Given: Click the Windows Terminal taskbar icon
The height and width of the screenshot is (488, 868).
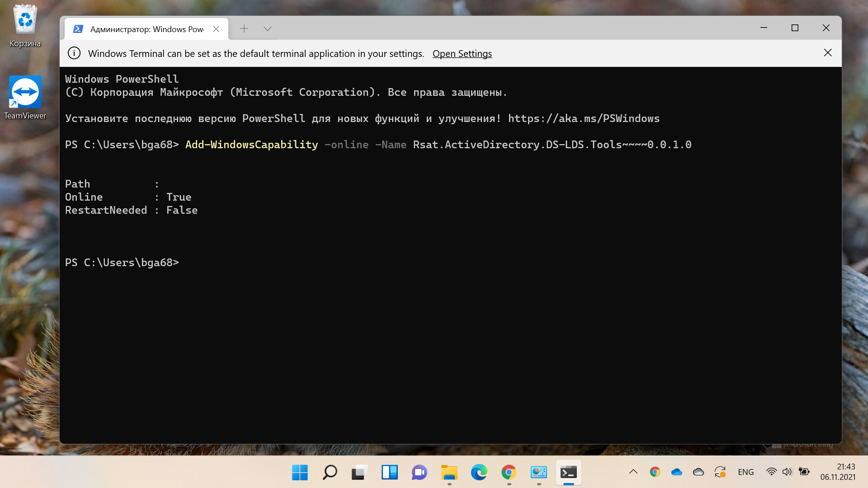Looking at the screenshot, I should [x=568, y=472].
